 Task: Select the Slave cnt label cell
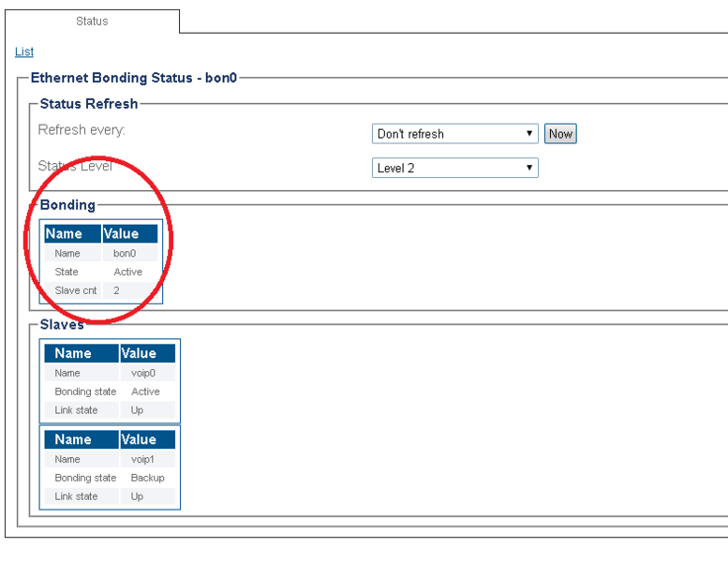click(x=73, y=290)
